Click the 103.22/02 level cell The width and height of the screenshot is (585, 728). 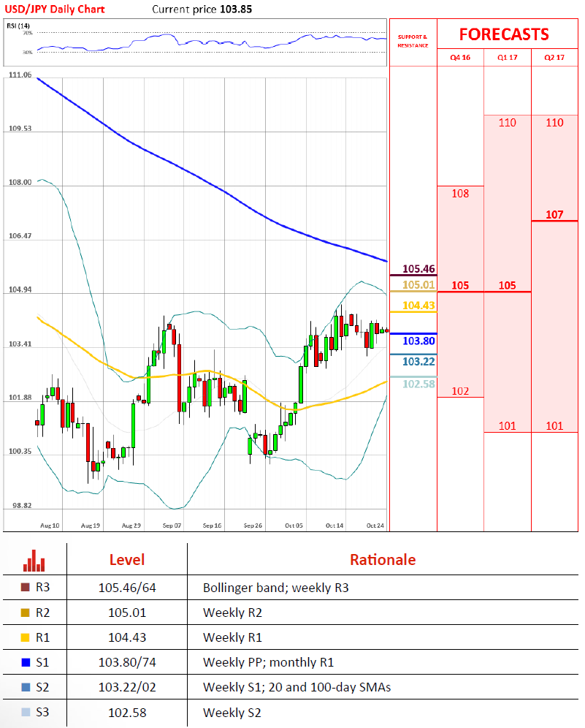127,687
